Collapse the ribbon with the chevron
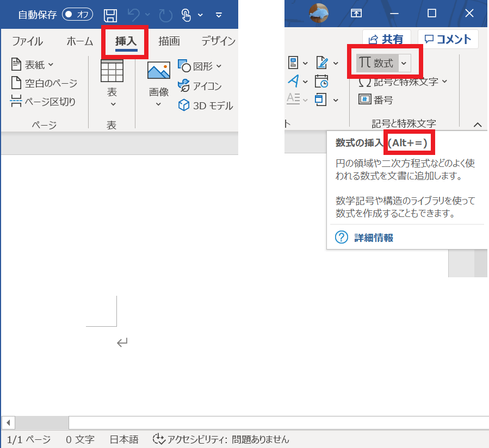This screenshot has height=448, width=489. point(477,125)
